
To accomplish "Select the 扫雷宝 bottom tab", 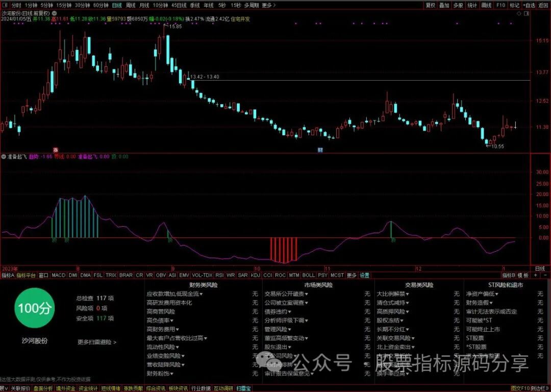I will (x=243, y=388).
